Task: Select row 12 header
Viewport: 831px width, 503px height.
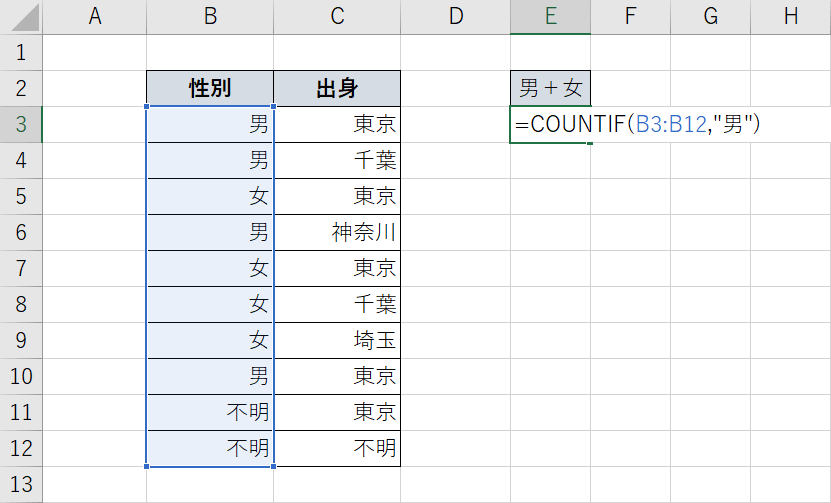Action: [21, 449]
